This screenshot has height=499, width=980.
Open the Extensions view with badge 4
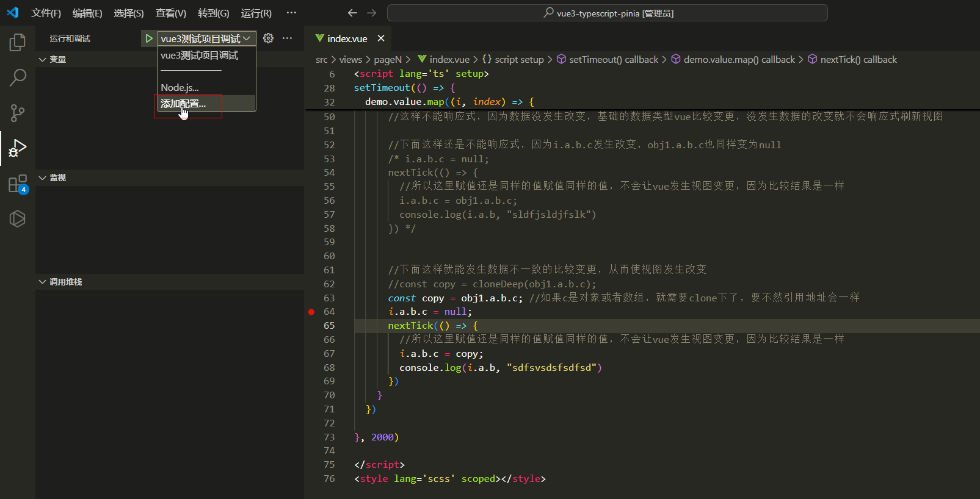(x=18, y=184)
